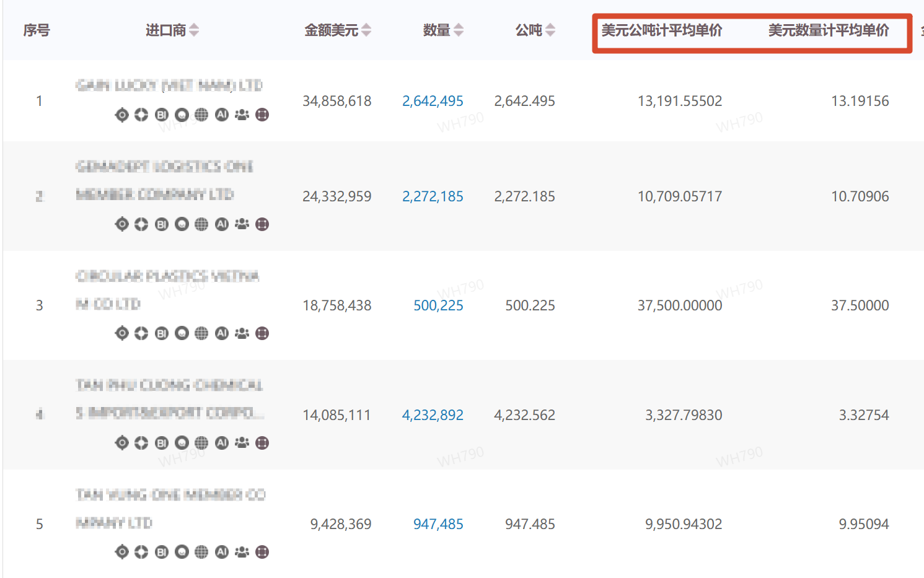Open the quantity link 500,225
The width and height of the screenshot is (924, 578).
tap(438, 305)
